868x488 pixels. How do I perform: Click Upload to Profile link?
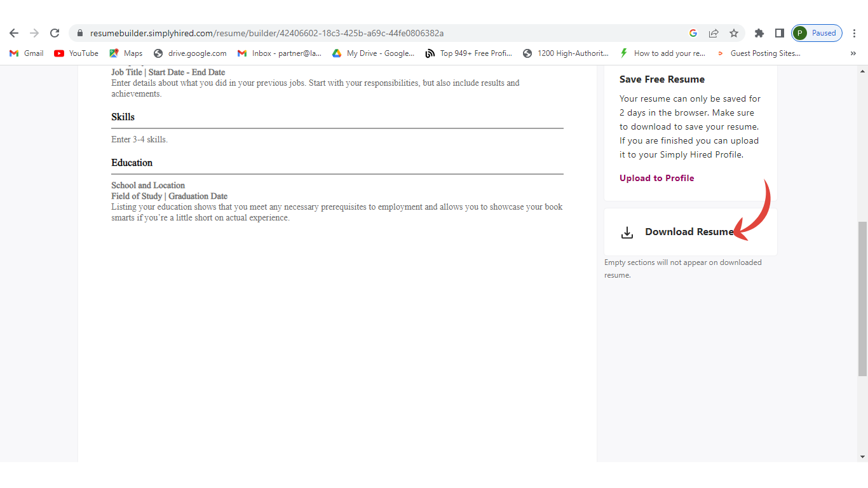click(656, 178)
